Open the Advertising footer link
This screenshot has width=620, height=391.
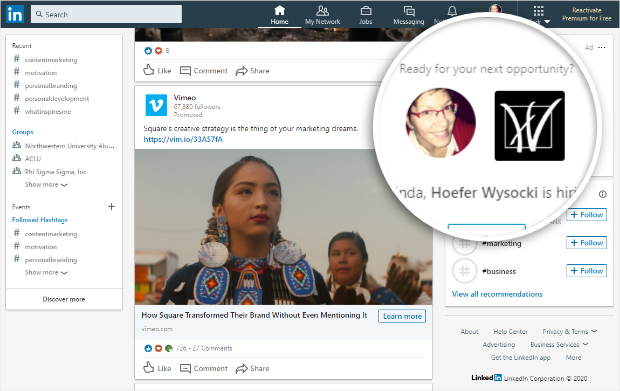tap(499, 344)
